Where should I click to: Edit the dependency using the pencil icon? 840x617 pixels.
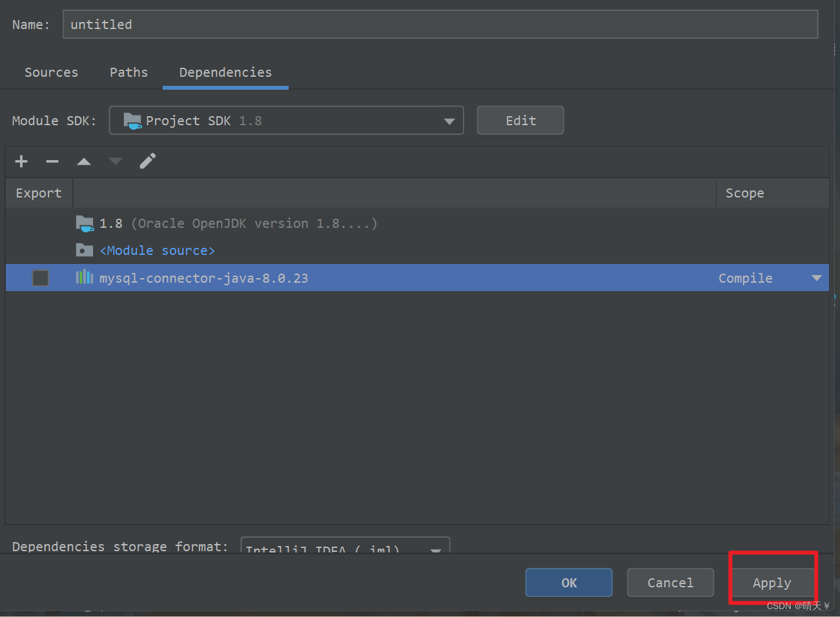point(148,161)
